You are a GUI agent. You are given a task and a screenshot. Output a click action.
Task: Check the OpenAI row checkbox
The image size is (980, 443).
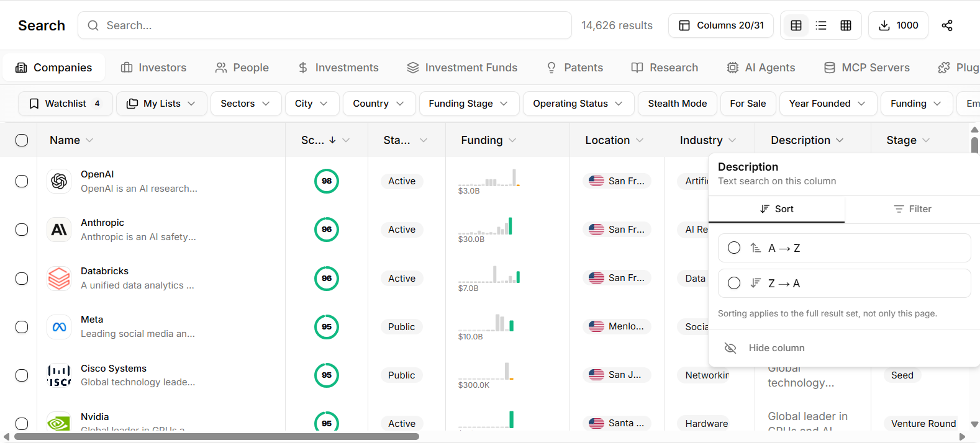[22, 181]
